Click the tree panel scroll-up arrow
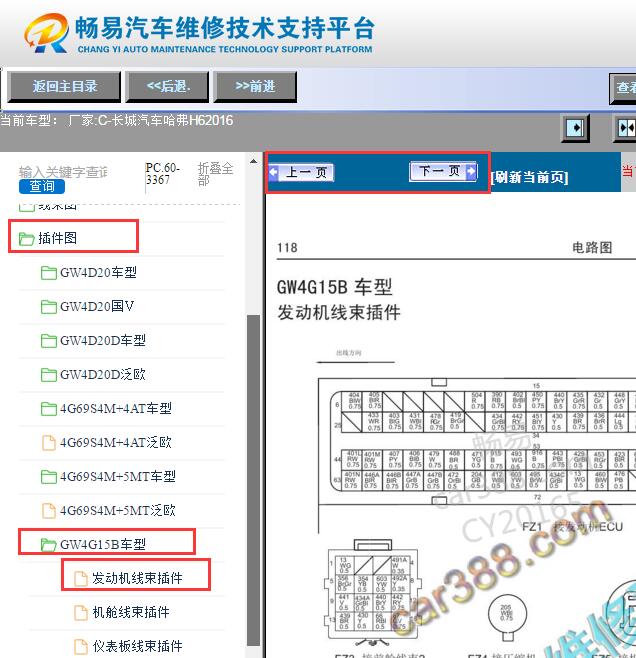Viewport: 636px width, 658px height. coord(253,161)
